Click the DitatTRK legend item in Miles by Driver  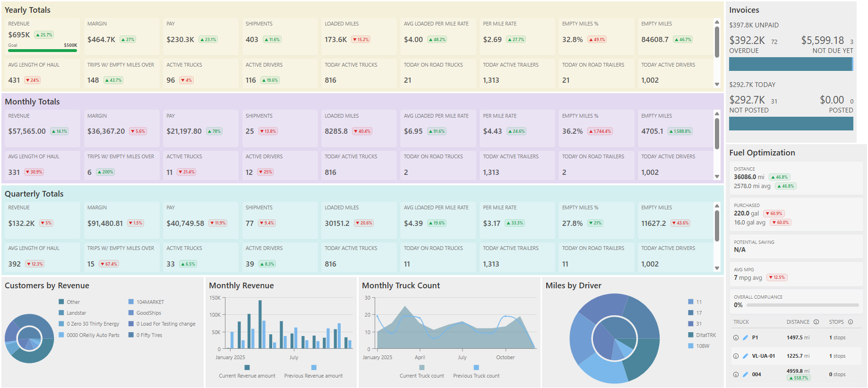[x=705, y=335]
